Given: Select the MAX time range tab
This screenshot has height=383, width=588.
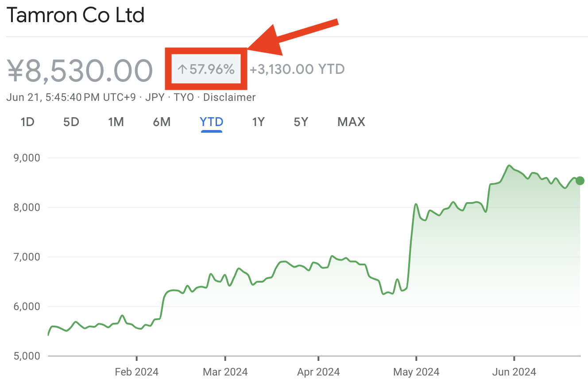Looking at the screenshot, I should pos(351,122).
